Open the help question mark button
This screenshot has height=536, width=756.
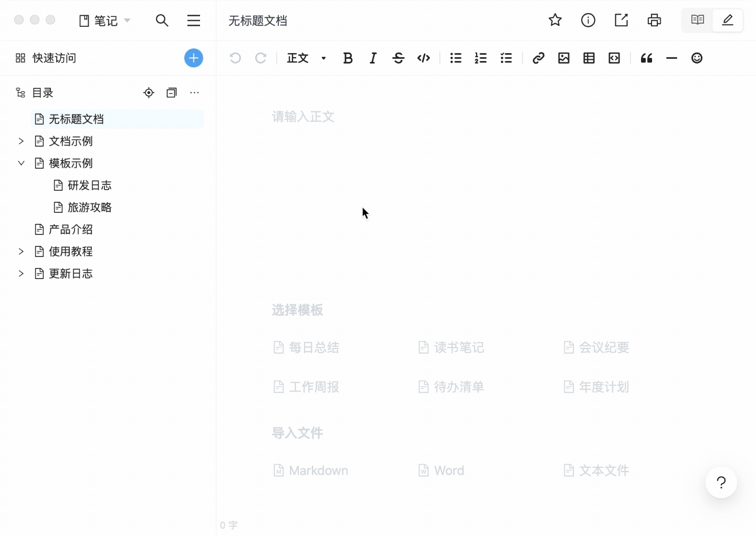pos(721,482)
